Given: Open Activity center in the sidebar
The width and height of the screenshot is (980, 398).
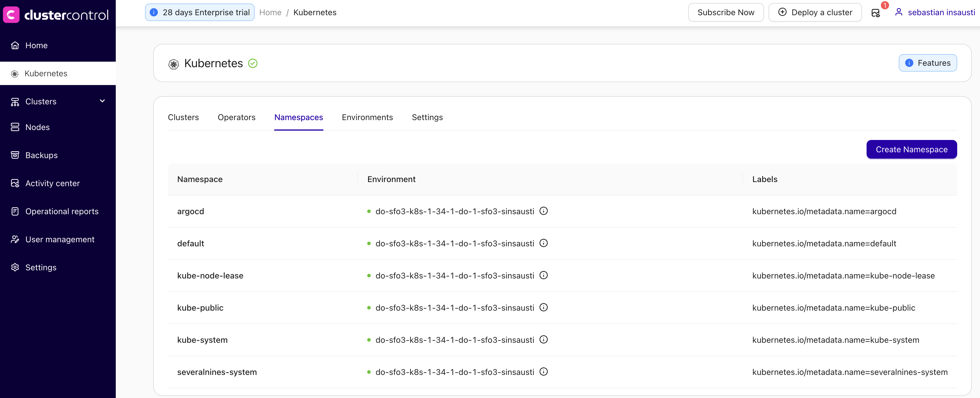Looking at the screenshot, I should pyautogui.click(x=58, y=183).
